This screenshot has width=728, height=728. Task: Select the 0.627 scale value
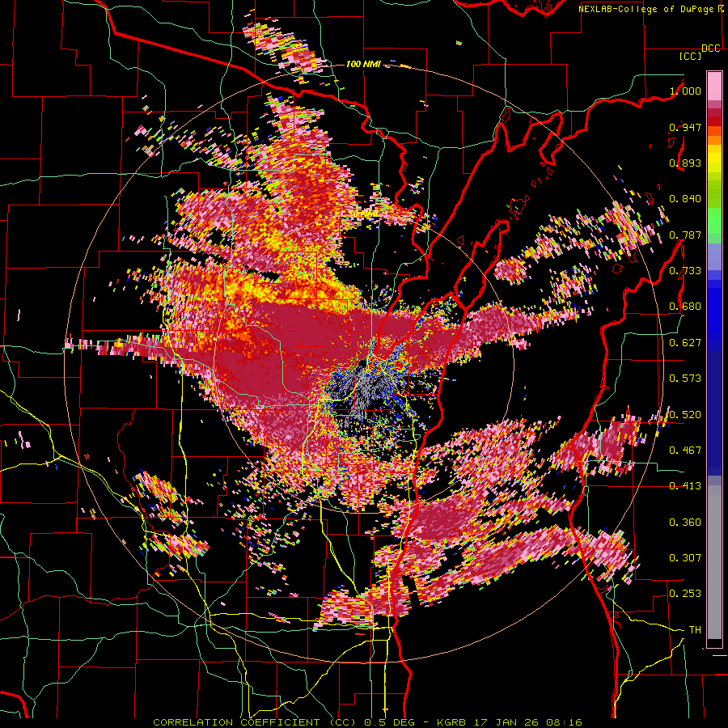(x=685, y=343)
